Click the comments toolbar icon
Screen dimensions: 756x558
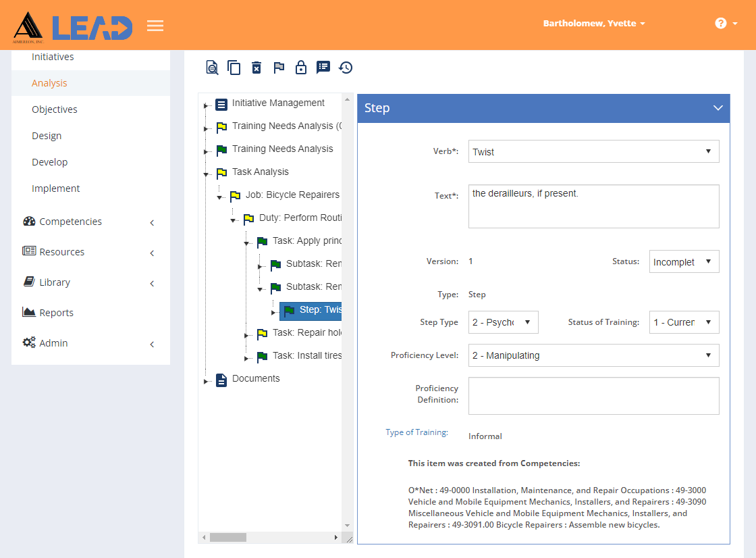323,67
